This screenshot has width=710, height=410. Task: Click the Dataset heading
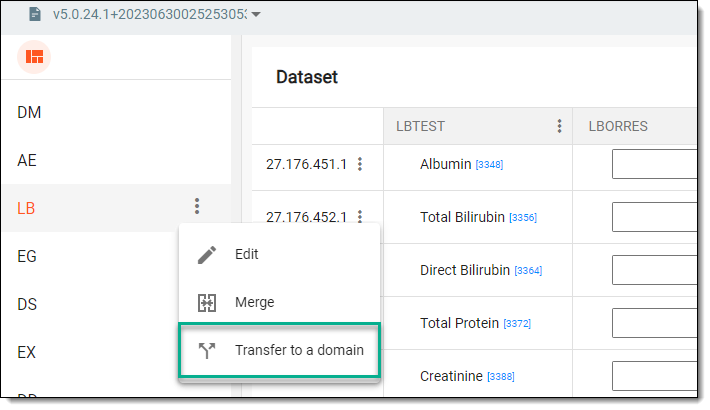pyautogui.click(x=307, y=77)
